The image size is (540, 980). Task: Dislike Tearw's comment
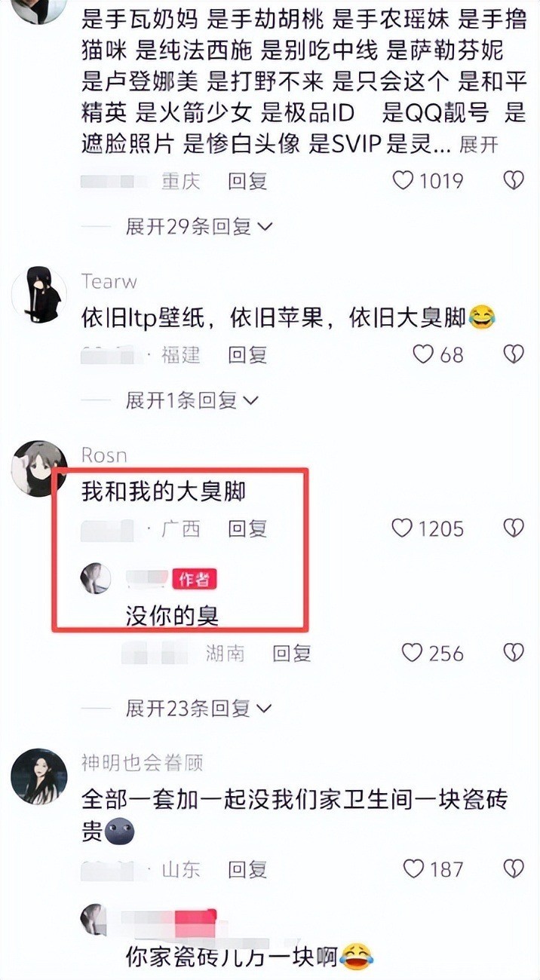(x=514, y=354)
